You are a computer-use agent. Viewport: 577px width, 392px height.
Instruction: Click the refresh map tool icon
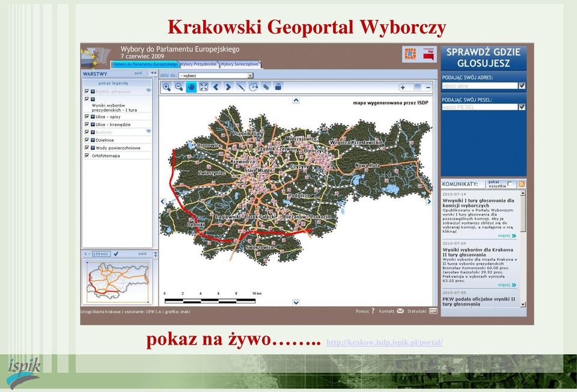click(x=253, y=87)
